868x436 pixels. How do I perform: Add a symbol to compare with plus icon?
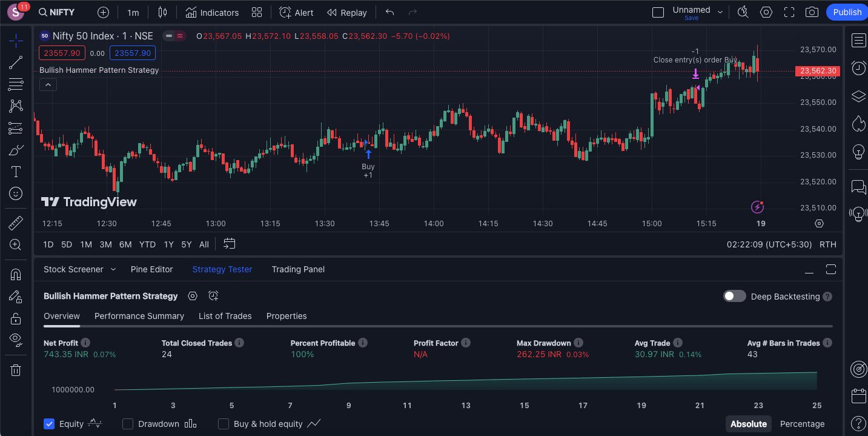point(103,12)
